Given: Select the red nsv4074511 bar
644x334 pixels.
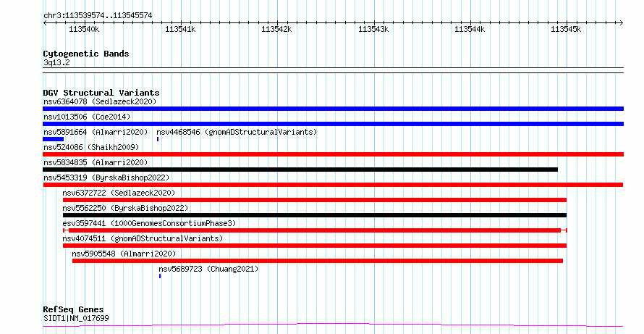Looking at the screenshot, I should click(315, 246).
